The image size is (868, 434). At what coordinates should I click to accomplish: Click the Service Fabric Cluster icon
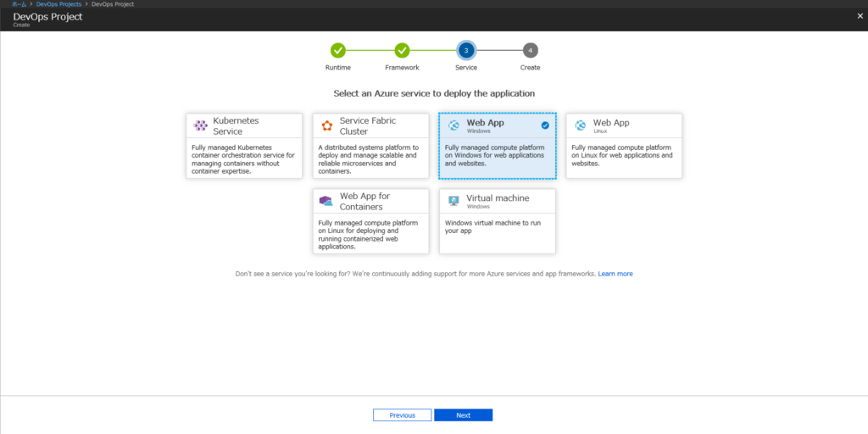tap(327, 125)
